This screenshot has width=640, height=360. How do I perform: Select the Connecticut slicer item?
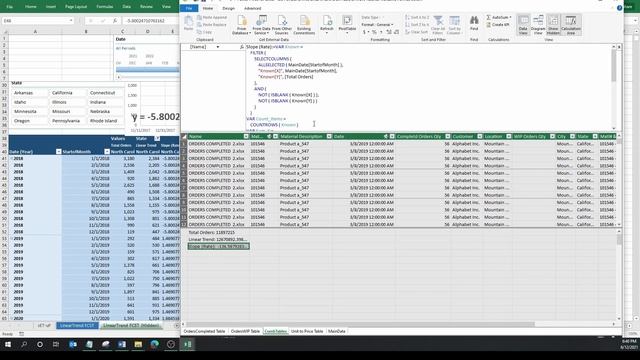[105, 93]
